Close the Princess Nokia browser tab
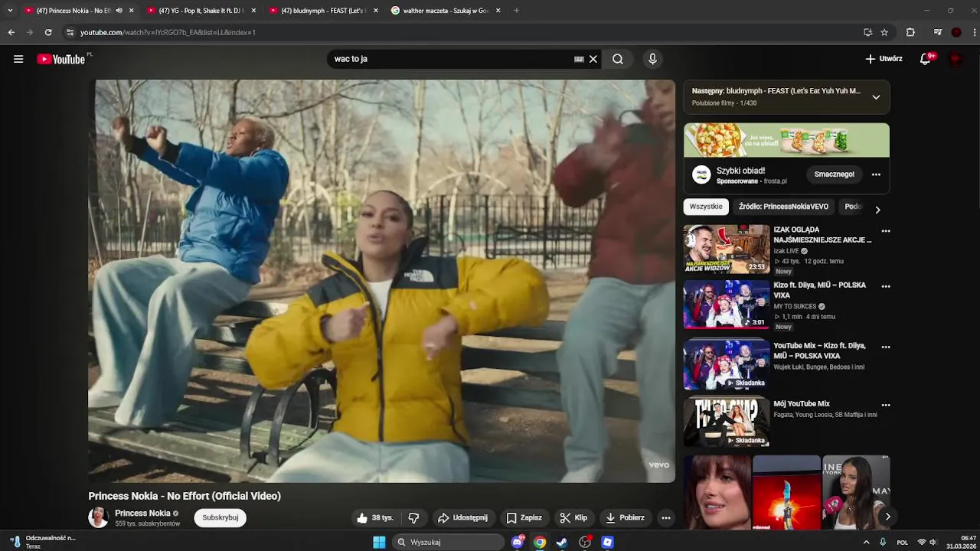Screen dimensions: 980x551 pyautogui.click(x=131, y=11)
